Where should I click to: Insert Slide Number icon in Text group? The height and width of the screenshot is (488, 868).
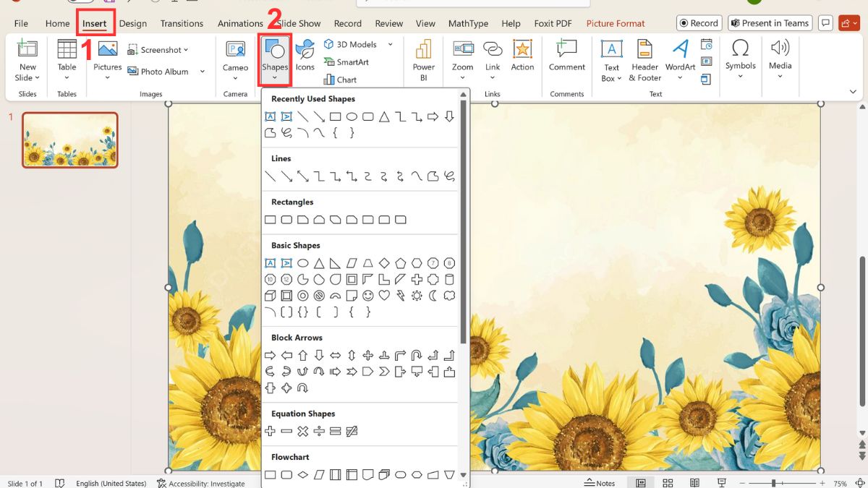coord(706,62)
